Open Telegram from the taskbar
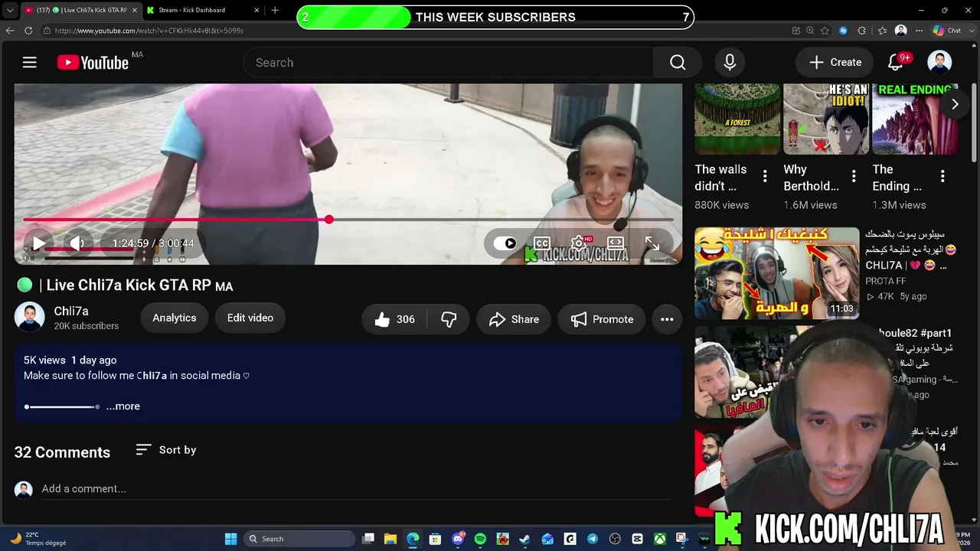980x551 pixels. (x=592, y=539)
